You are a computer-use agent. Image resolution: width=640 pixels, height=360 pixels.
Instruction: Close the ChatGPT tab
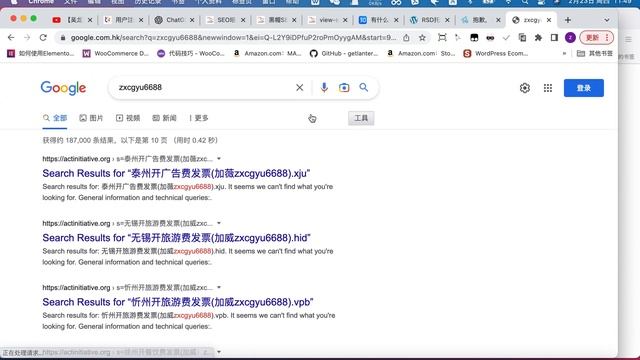[x=192, y=20]
